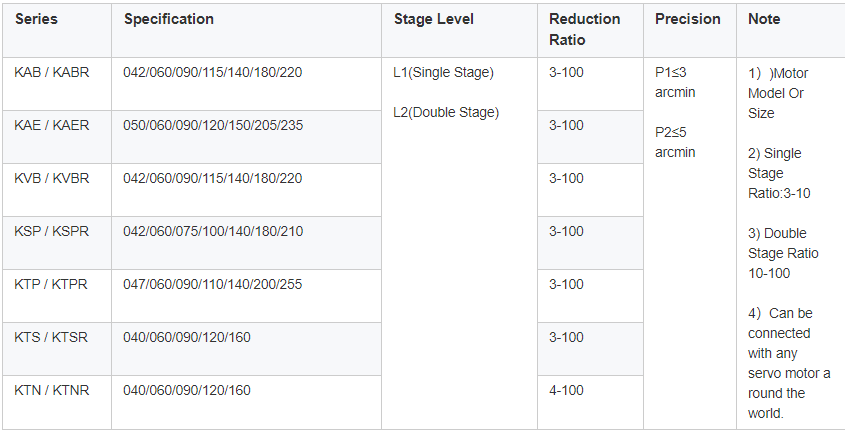Select the KTP / KTPR row label
The image size is (847, 435).
(51, 284)
